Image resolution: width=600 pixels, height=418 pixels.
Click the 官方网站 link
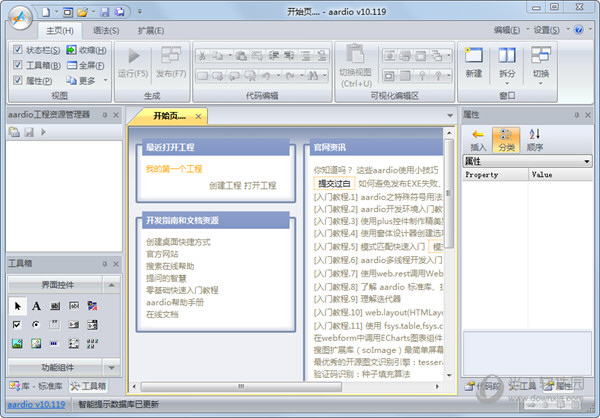[x=162, y=254]
